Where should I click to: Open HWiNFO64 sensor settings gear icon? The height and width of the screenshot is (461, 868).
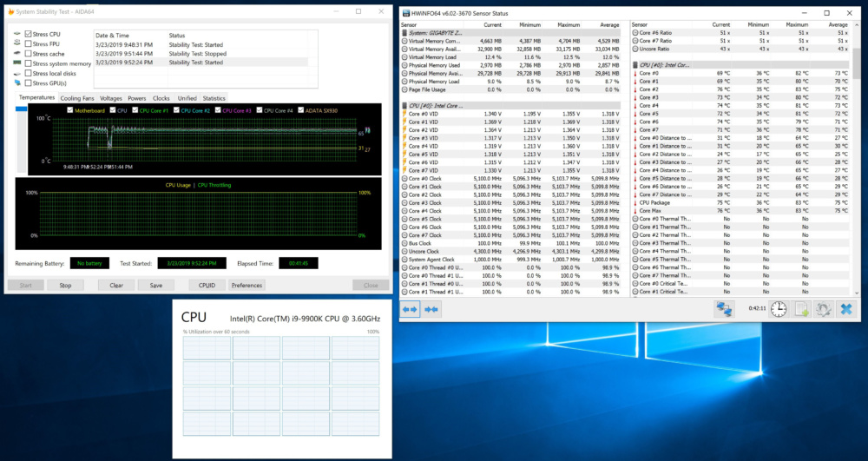pyautogui.click(x=823, y=309)
